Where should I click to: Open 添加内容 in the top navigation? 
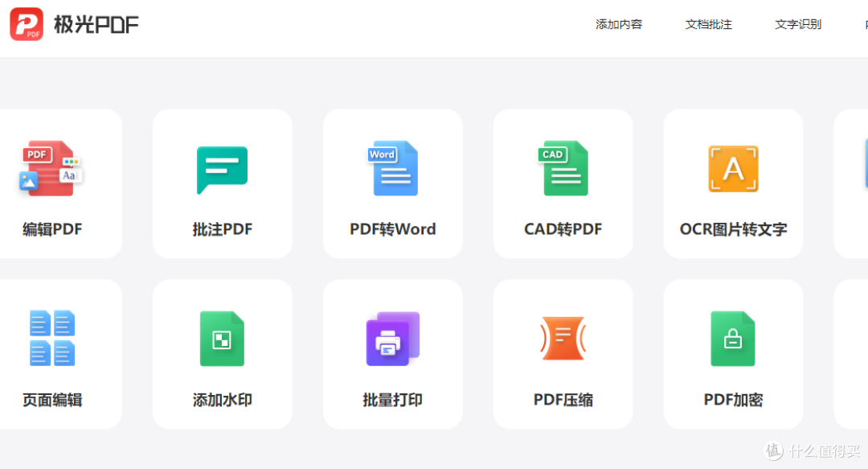[618, 24]
